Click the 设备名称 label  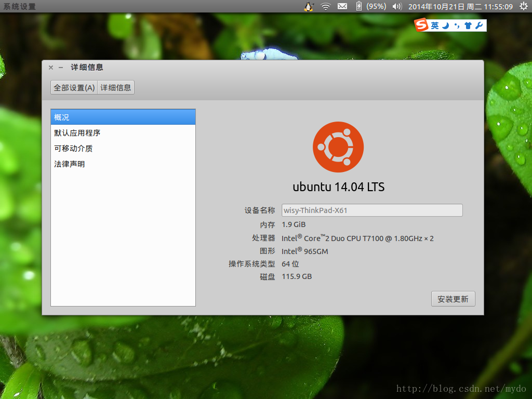(260, 210)
